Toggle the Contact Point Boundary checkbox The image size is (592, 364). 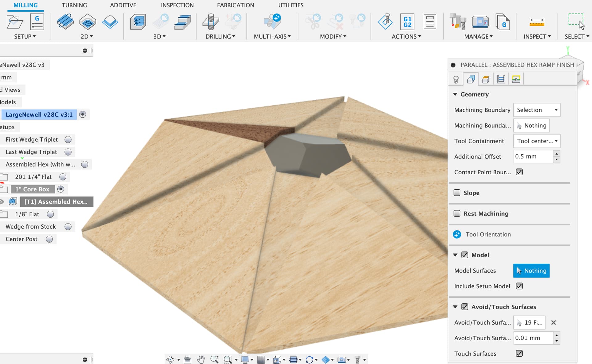[x=519, y=172]
